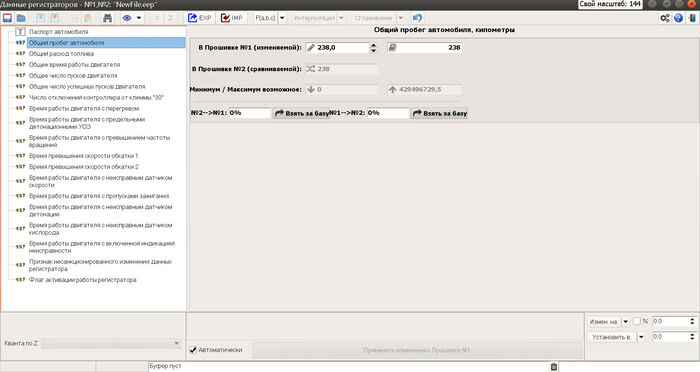Select 'Время превышения скорости обкатки 2'
Image resolution: width=700 pixels, height=372 pixels.
(x=83, y=167)
